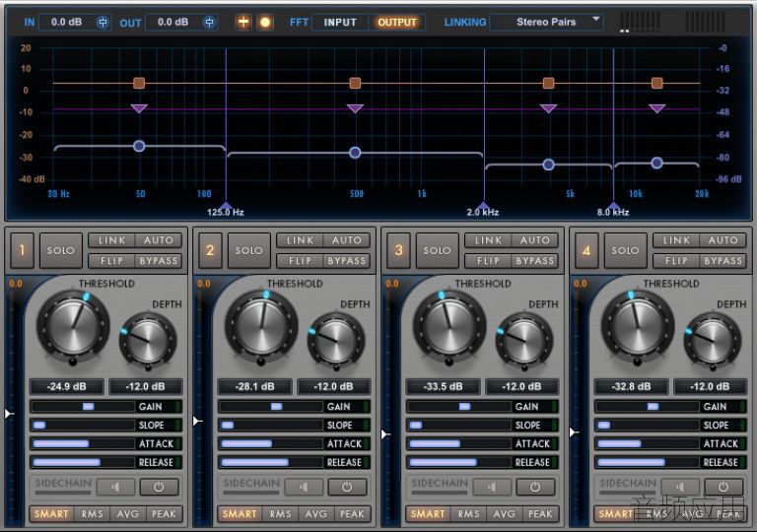Click band 1 orange gain node at 50 Hz
Viewport: 757px width, 532px height.
click(139, 83)
